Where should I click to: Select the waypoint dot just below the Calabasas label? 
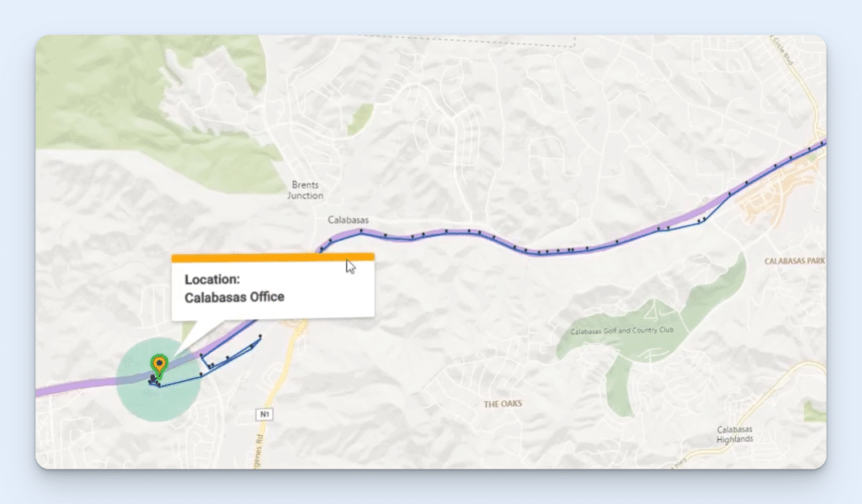[361, 230]
